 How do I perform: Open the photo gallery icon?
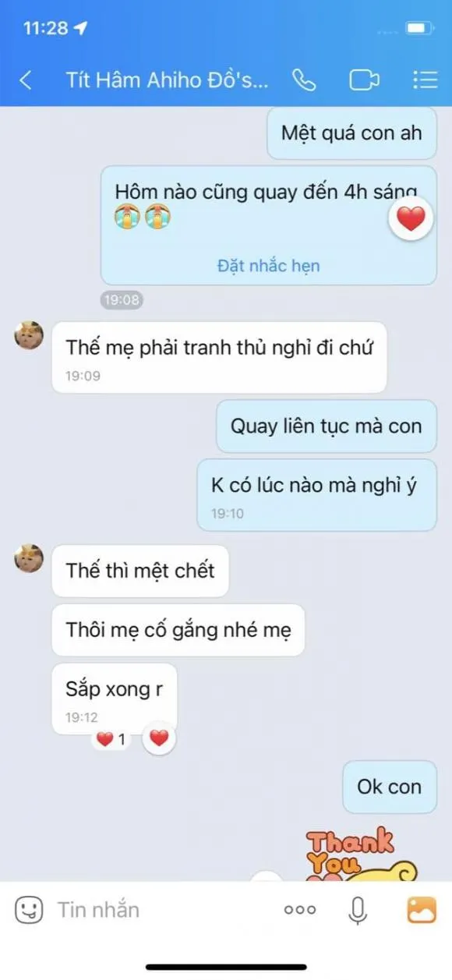click(x=422, y=909)
